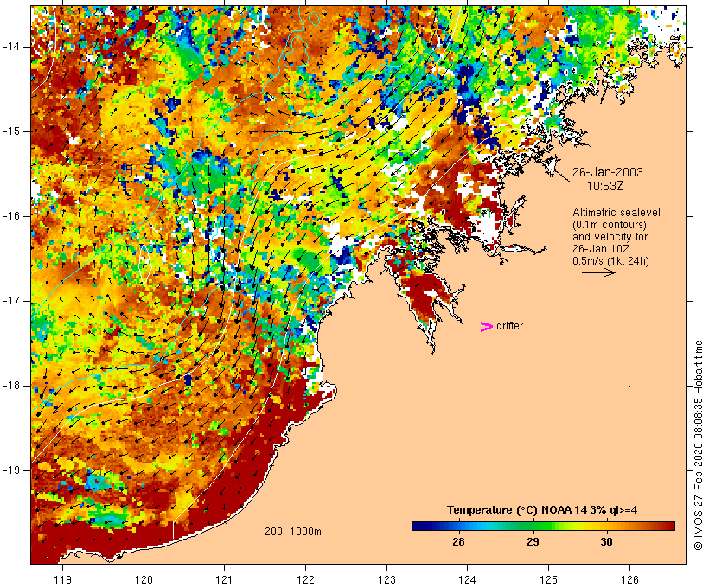This screenshot has width=709, height=588.
Task: Click the '200' isobath label
Action: point(273,532)
